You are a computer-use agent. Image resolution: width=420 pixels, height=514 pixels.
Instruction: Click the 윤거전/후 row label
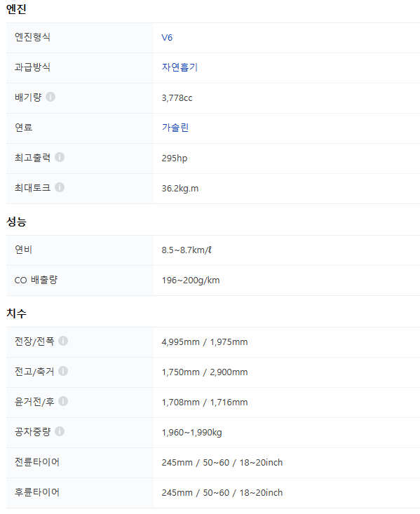click(34, 402)
